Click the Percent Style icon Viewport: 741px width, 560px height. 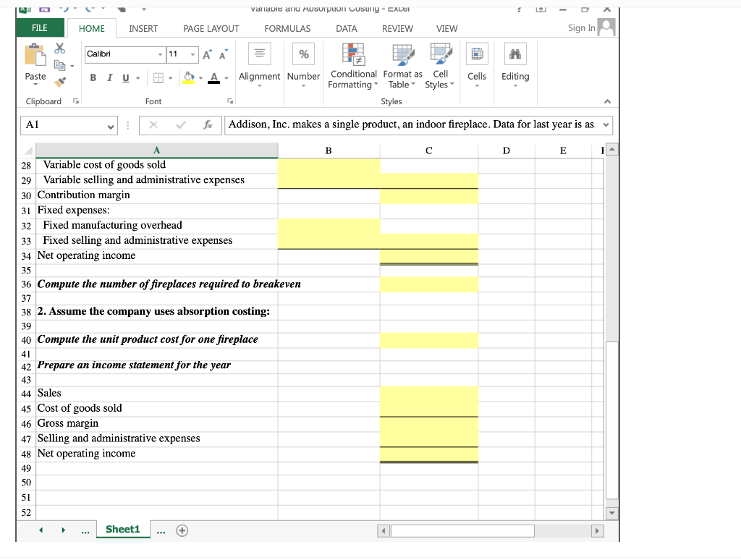pyautogui.click(x=303, y=54)
